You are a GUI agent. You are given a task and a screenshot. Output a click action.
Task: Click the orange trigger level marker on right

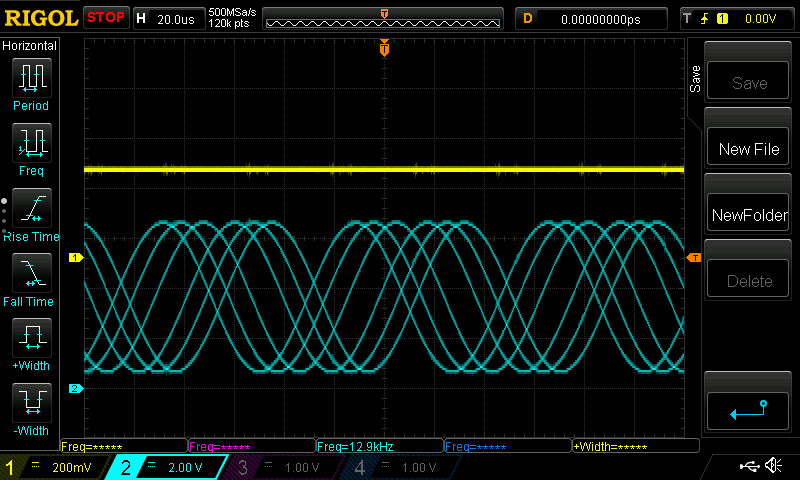[x=692, y=258]
